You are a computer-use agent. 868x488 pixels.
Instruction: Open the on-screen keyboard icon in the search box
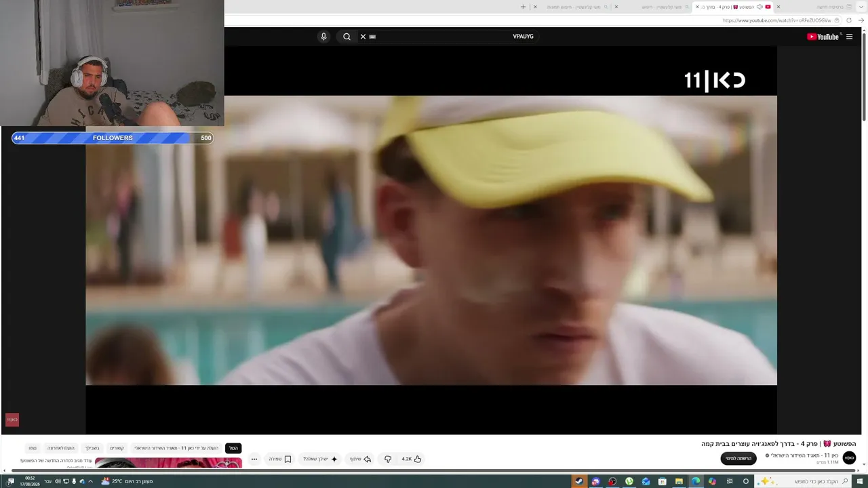(x=372, y=37)
